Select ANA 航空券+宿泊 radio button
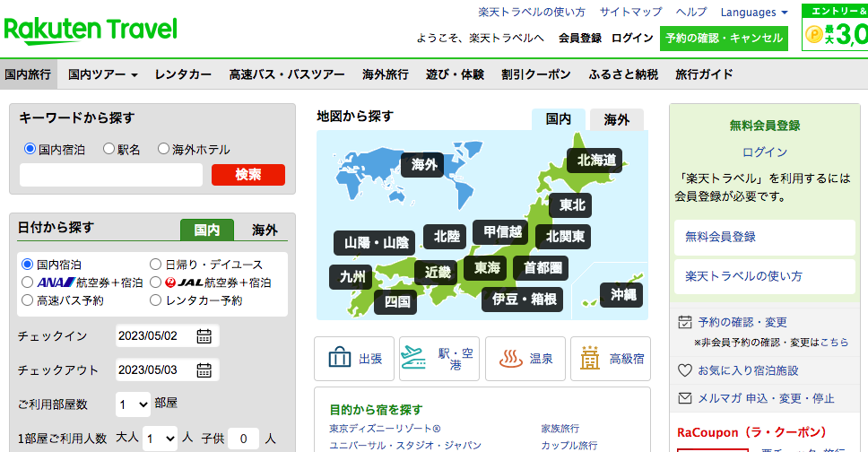The height and width of the screenshot is (452, 868). (27, 282)
